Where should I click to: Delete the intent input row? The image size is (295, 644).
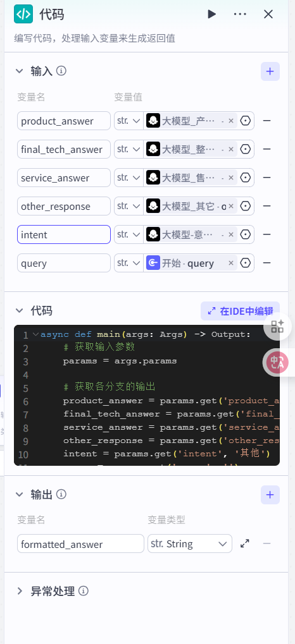pyautogui.click(x=267, y=234)
